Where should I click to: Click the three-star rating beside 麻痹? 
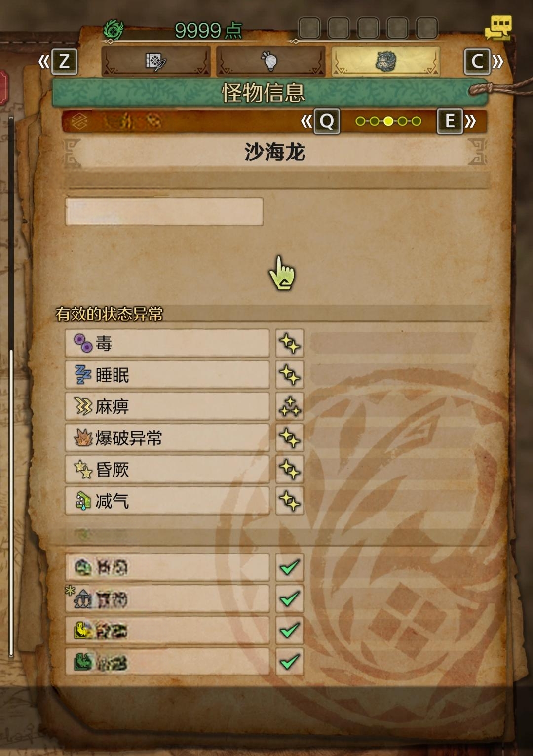coord(290,406)
